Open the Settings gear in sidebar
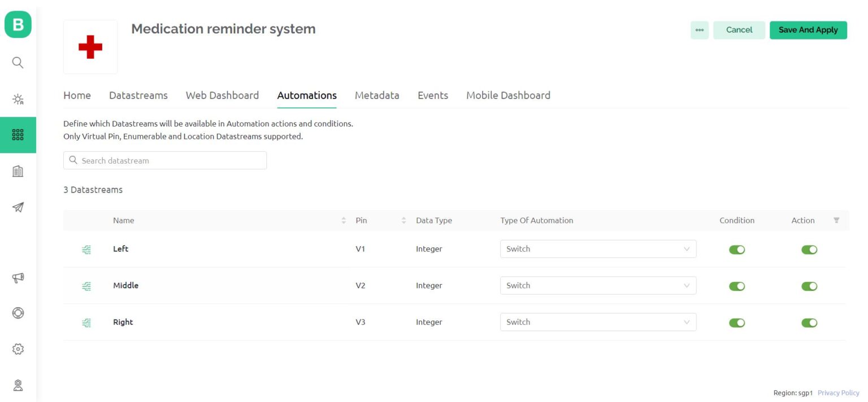The image size is (868, 402). 18,348
